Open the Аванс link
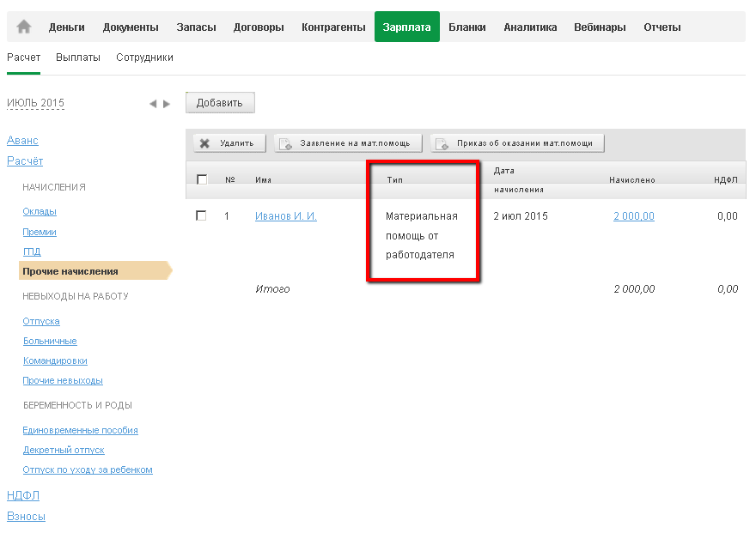The image size is (756, 533). (x=22, y=140)
